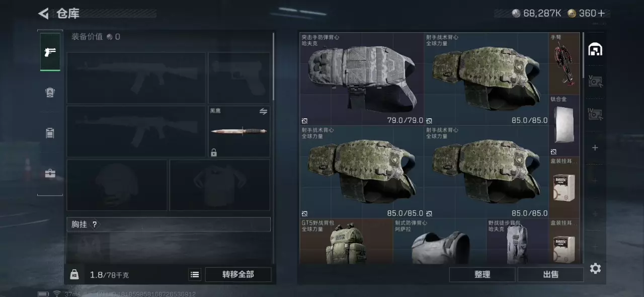The image size is (644, 297).
Task: Click the lock icon under the knife
Action: (x=214, y=152)
